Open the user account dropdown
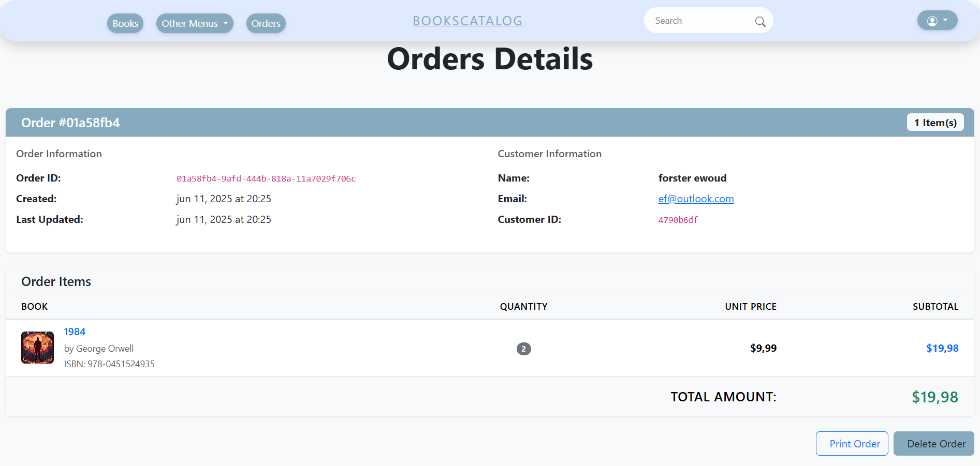This screenshot has height=466, width=980. 937,21
